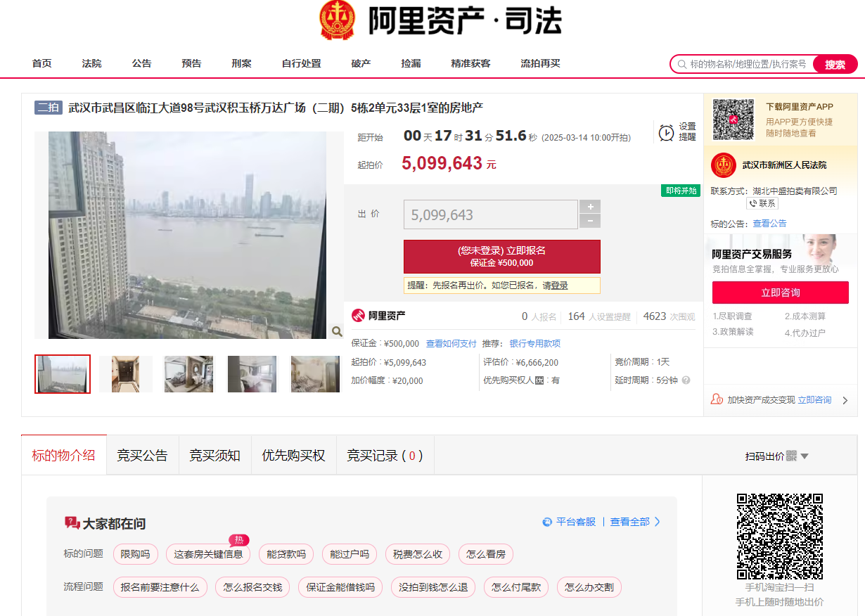Switch to the 竞买记录 tab
The height and width of the screenshot is (616, 865).
click(x=385, y=456)
